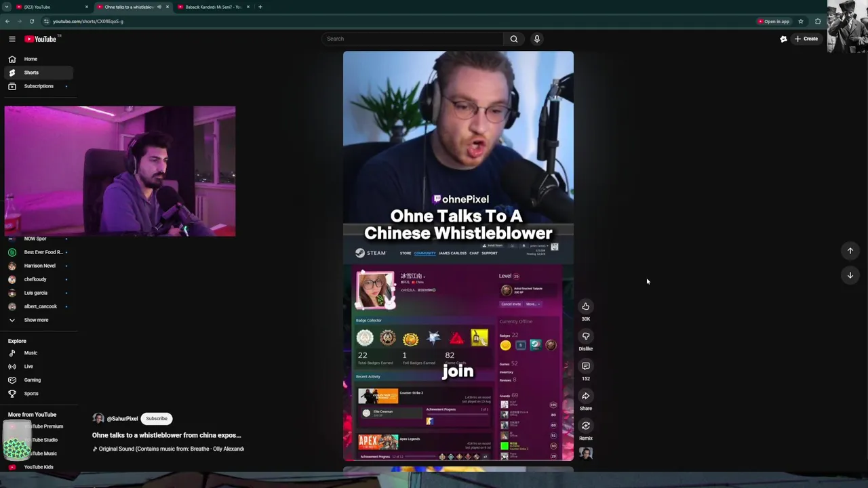
Task: View site information icon in address bar
Action: 46,21
